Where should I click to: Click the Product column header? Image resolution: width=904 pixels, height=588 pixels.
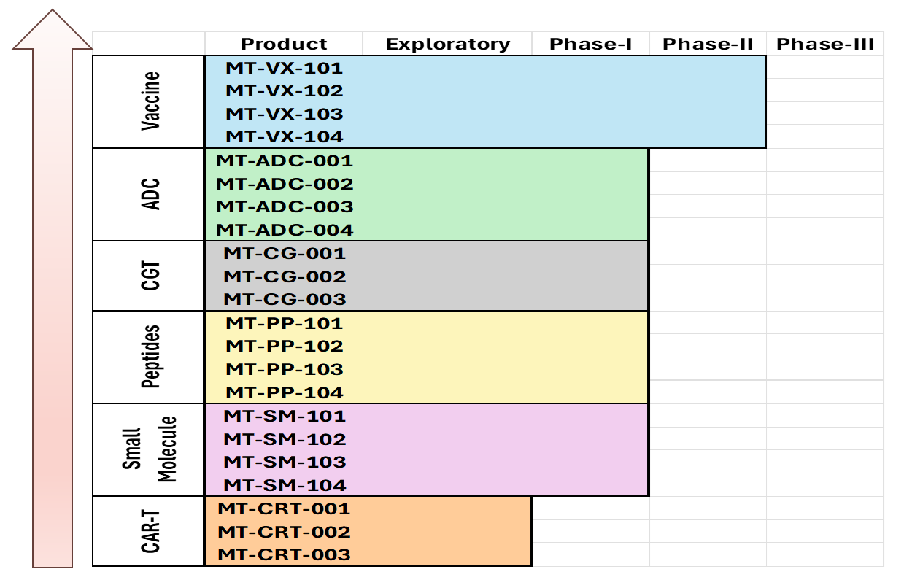[284, 44]
